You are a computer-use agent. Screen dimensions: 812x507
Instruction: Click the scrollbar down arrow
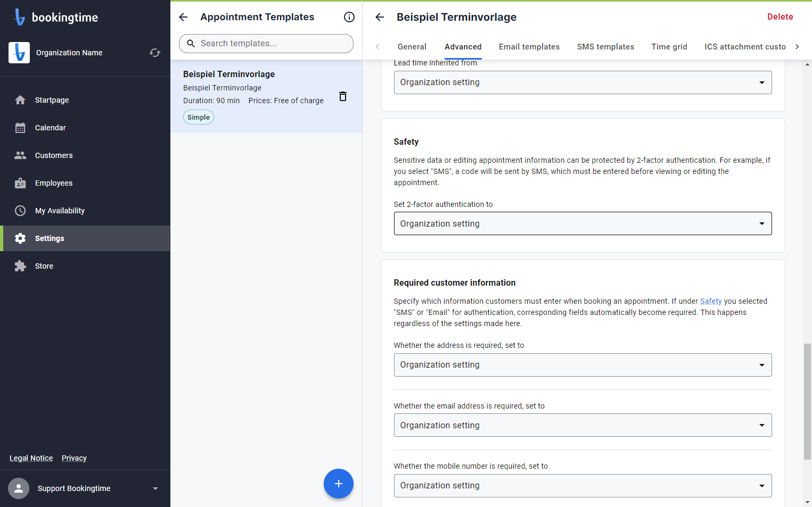pyautogui.click(x=807, y=502)
